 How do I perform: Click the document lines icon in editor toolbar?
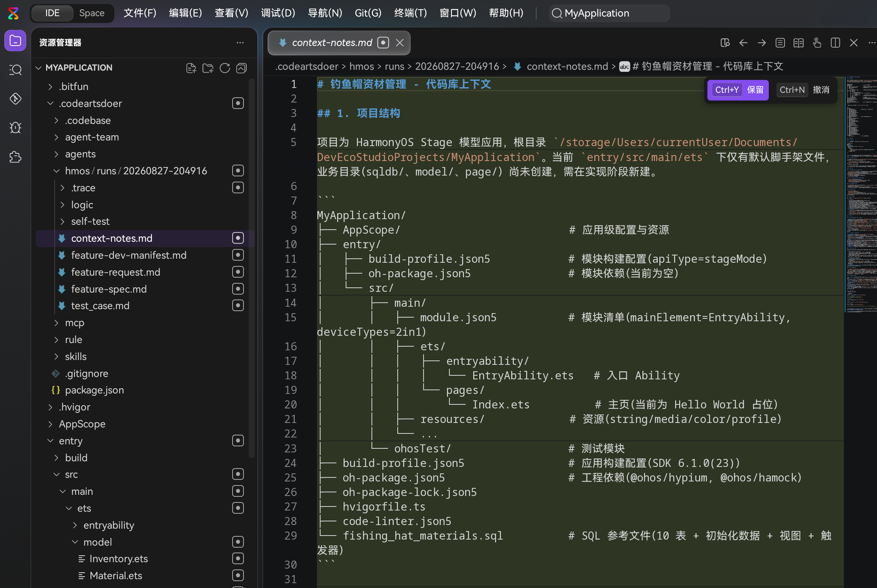point(780,43)
